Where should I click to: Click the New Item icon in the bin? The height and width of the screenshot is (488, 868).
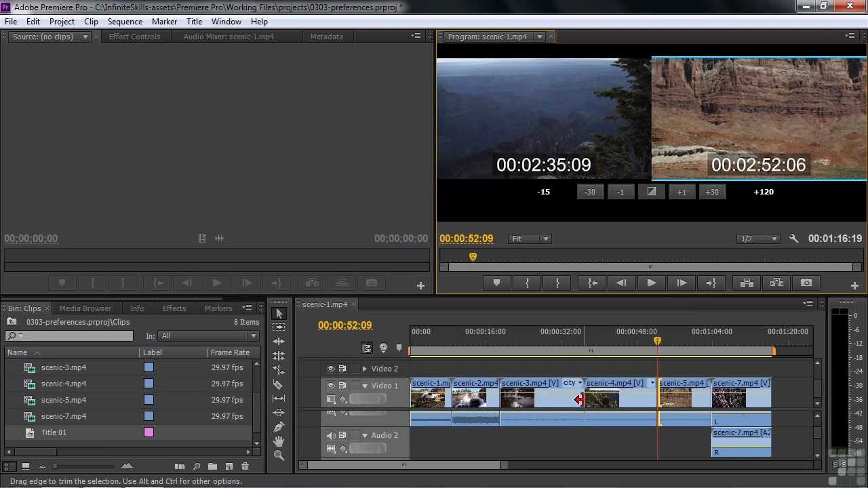click(x=229, y=466)
